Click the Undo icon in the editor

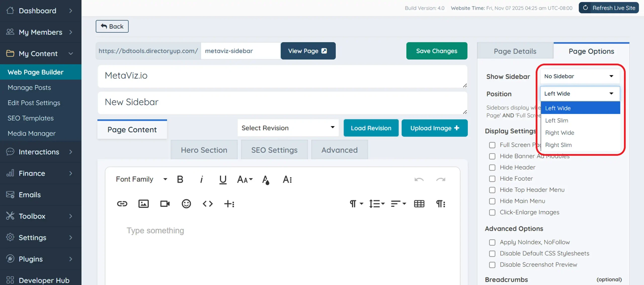pos(419,179)
